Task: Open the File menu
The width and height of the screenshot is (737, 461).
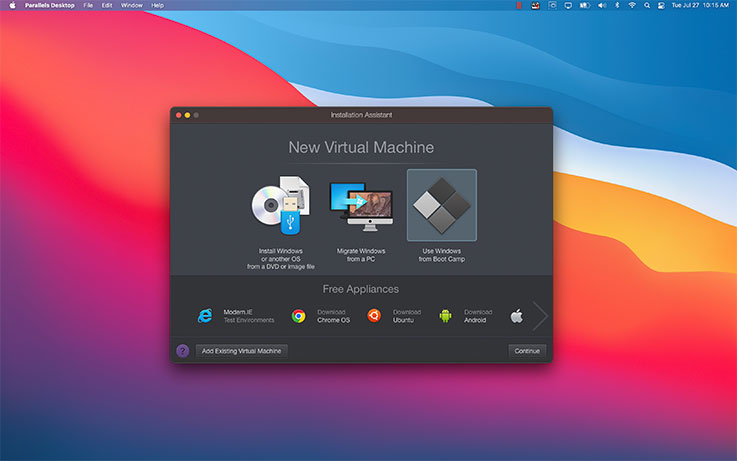Action: point(88,5)
